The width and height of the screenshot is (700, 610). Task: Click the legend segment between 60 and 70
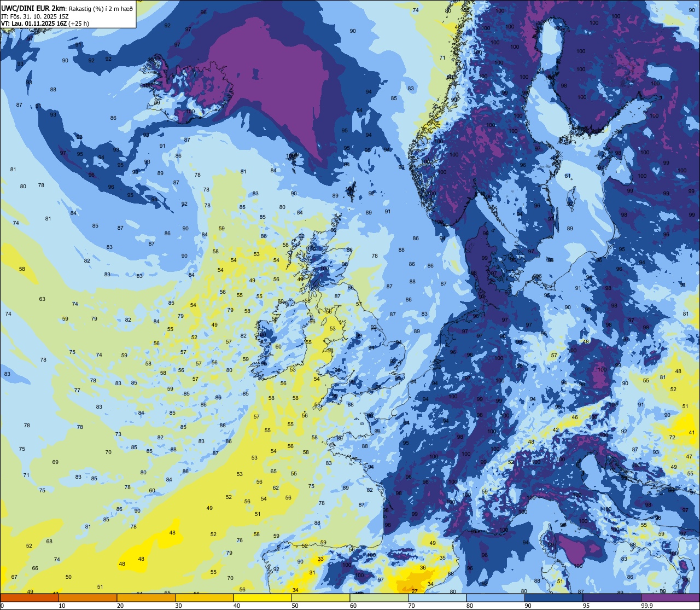coord(379,598)
